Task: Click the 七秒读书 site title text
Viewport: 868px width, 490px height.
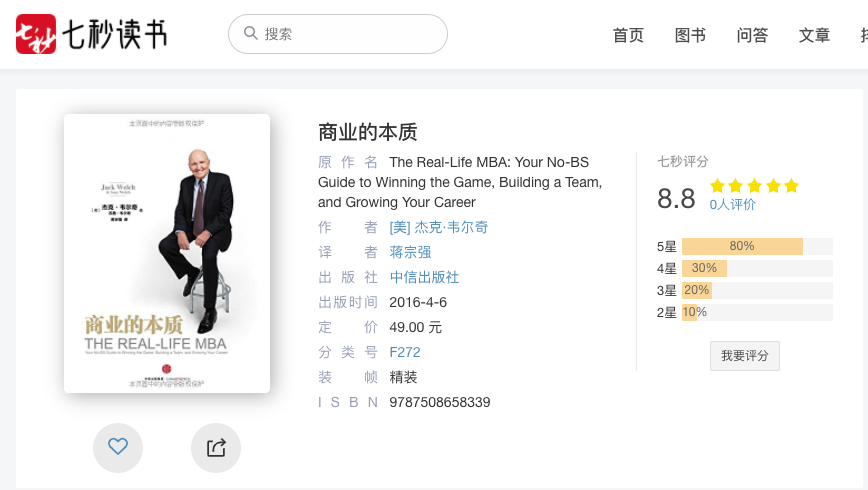Action: [x=115, y=34]
